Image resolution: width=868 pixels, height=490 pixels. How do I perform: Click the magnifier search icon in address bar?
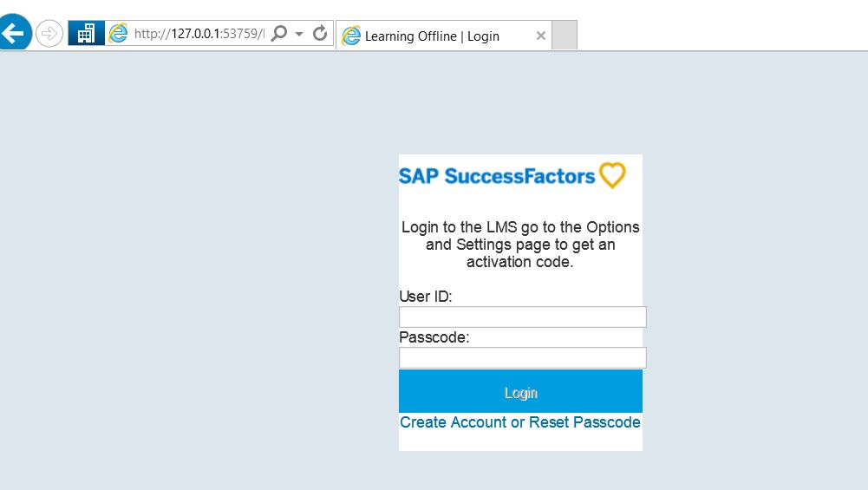click(280, 33)
